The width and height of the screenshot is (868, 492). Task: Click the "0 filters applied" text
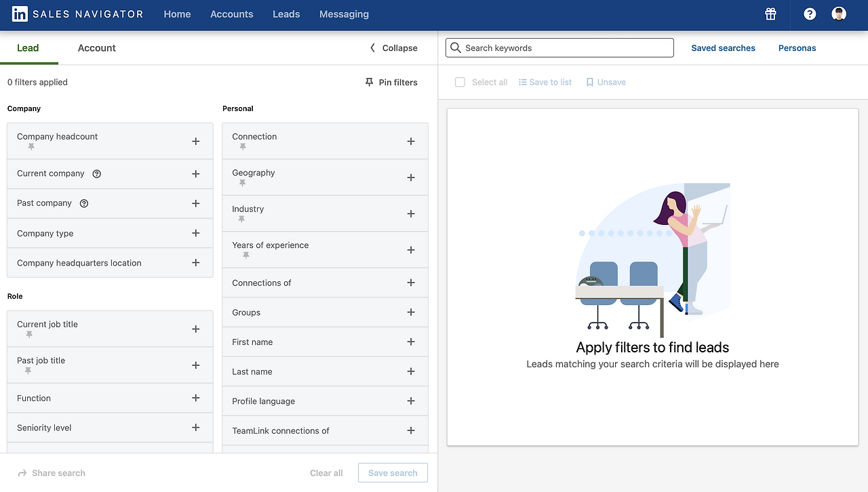point(38,82)
